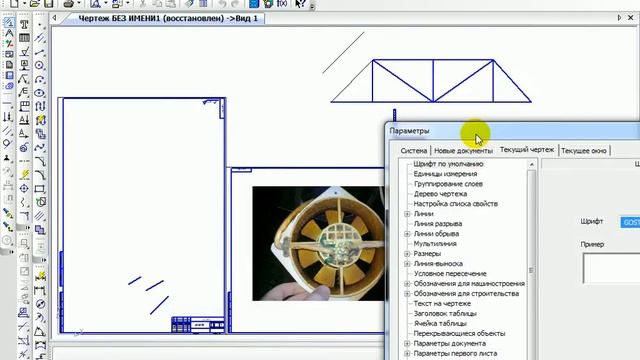Select the Leader line tool
Screen dimensions: 640x360
24,78
